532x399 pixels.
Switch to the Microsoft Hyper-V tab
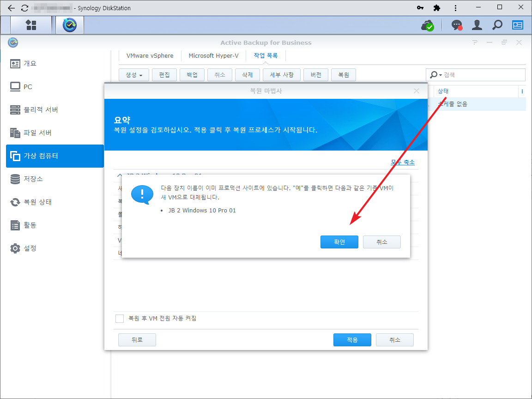pyautogui.click(x=213, y=55)
